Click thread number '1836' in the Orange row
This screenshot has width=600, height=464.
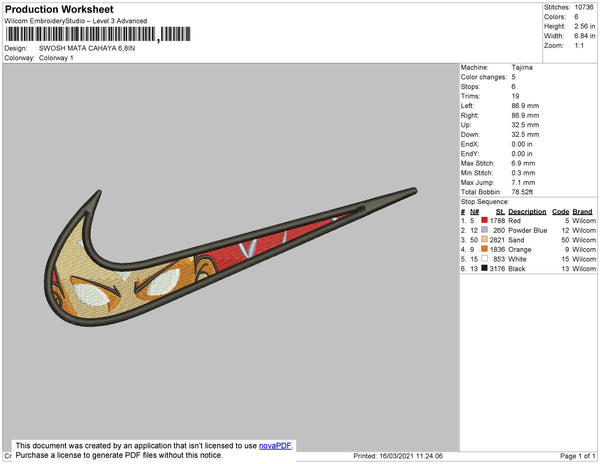click(x=497, y=249)
